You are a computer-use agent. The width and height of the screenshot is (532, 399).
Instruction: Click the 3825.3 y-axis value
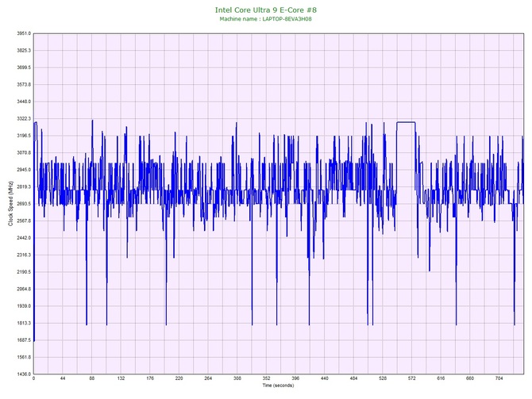click(x=24, y=50)
